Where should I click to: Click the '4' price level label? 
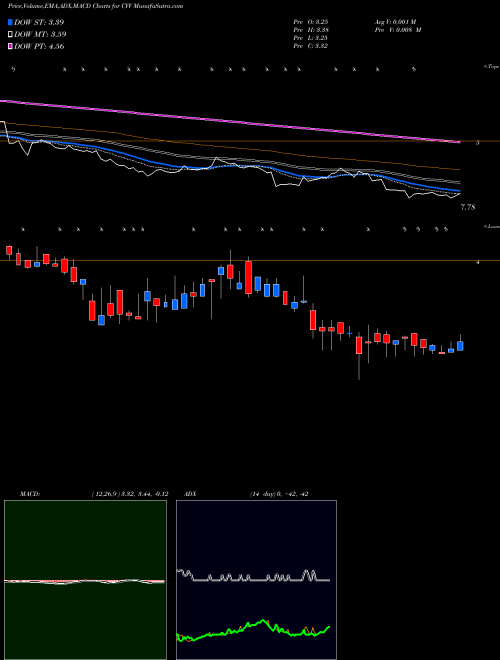tap(478, 262)
